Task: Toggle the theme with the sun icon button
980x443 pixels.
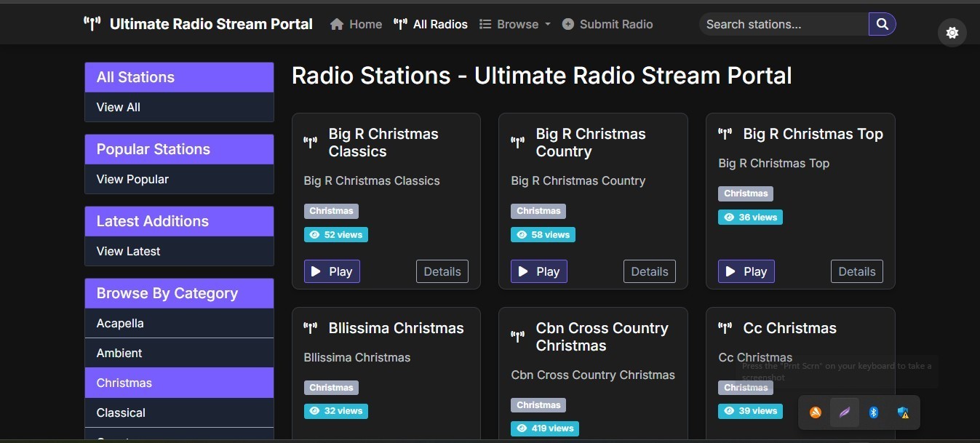Action: pos(952,32)
